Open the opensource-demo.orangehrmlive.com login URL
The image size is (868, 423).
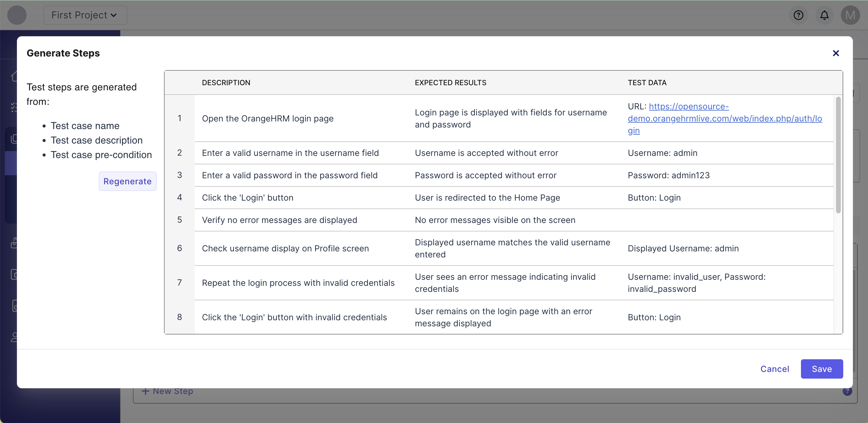pos(725,119)
